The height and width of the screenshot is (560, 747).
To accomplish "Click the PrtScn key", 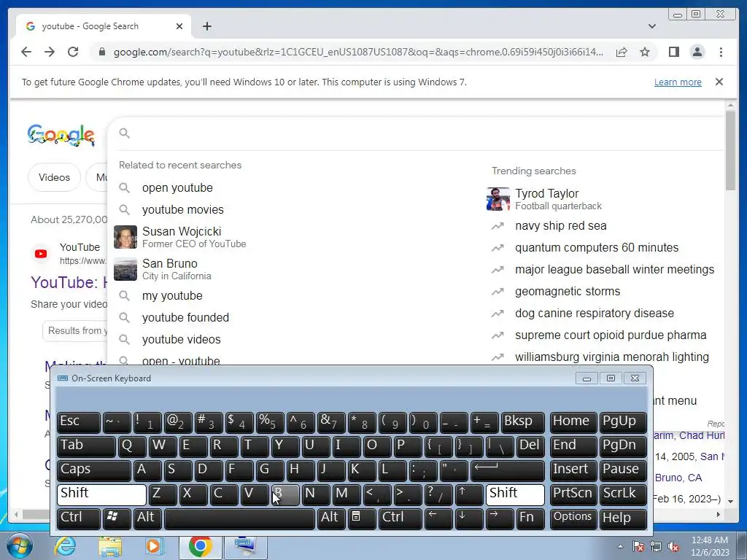I will click(x=573, y=494).
